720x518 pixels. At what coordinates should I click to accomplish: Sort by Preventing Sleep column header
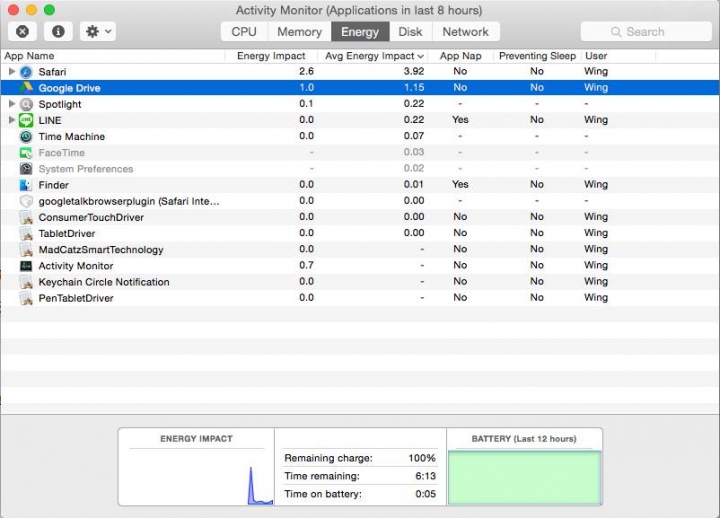pos(537,56)
